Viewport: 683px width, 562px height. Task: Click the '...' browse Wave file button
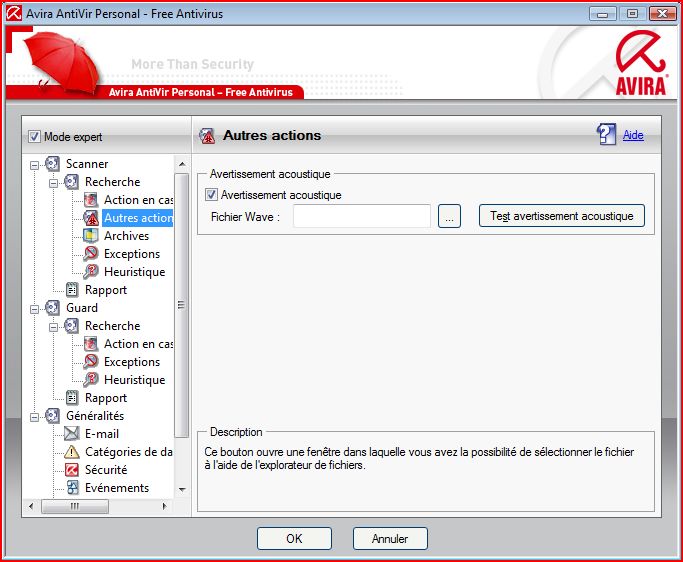click(449, 216)
